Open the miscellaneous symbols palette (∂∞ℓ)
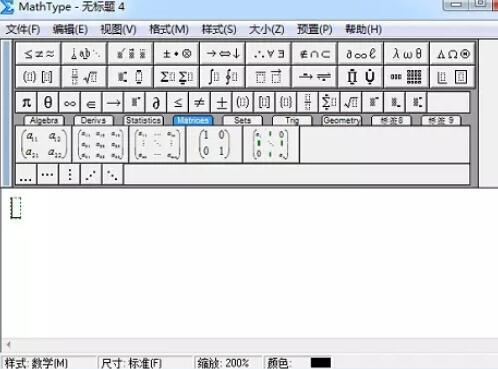The height and width of the screenshot is (369, 498). pos(360,53)
